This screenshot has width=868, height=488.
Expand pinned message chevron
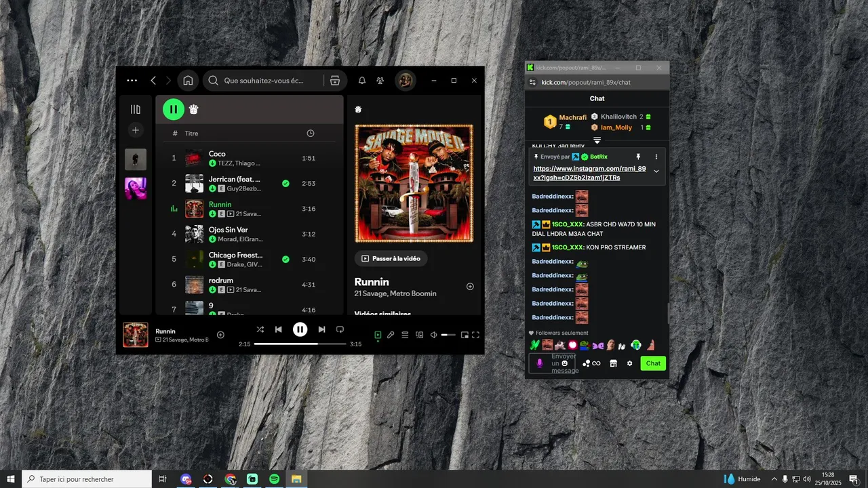pos(656,171)
